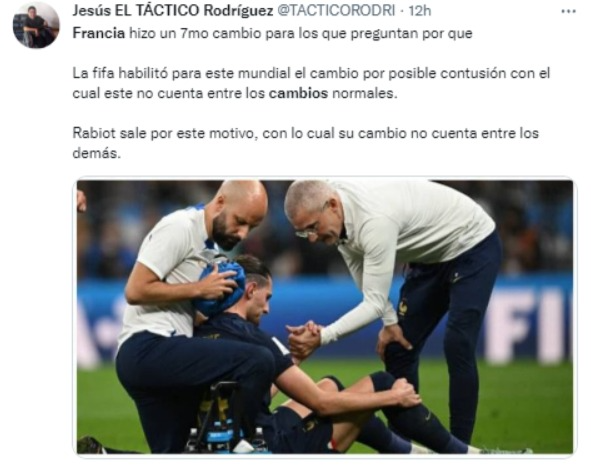The height and width of the screenshot is (465, 591).
Task: Click the paragraph starting 'La fifa habilitó'
Action: 311,83
